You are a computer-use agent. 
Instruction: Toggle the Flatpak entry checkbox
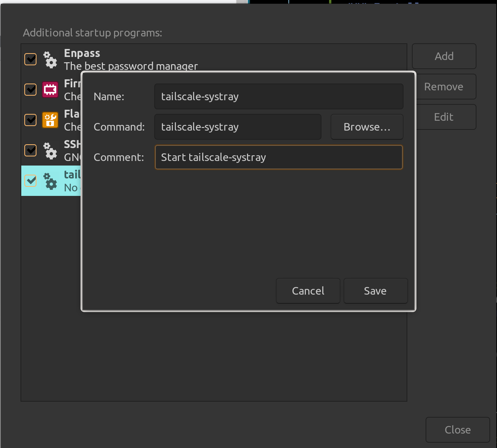click(30, 120)
